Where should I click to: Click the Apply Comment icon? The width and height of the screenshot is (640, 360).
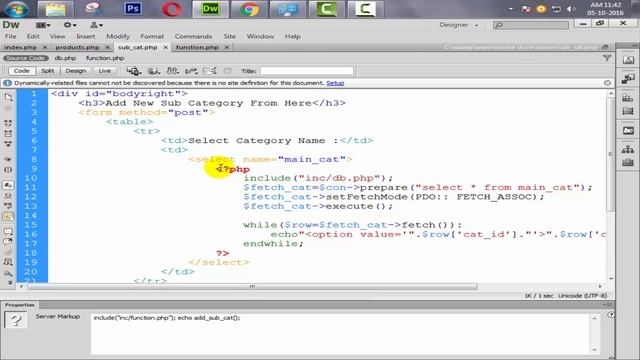pyautogui.click(x=8, y=231)
